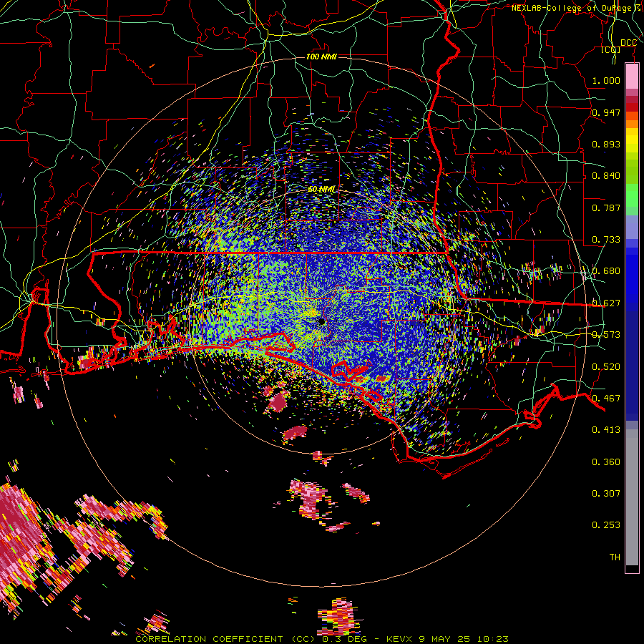Click the KEVX station ID in the caption
This screenshot has width=644, height=644.
[x=399, y=639]
